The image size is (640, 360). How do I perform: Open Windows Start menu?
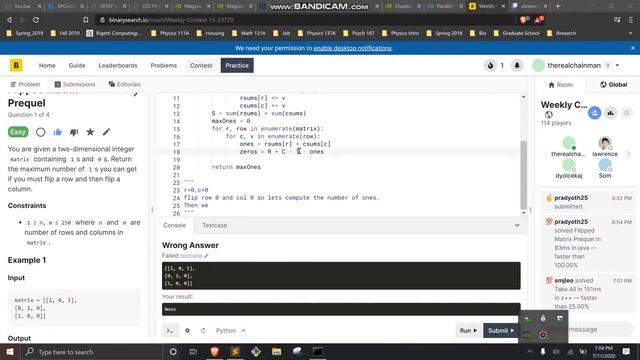pos(10,351)
